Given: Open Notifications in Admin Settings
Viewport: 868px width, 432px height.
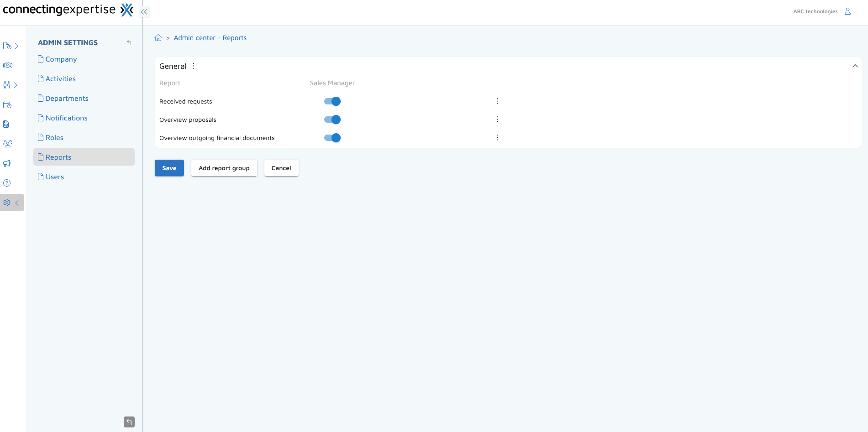Looking at the screenshot, I should click(x=66, y=118).
